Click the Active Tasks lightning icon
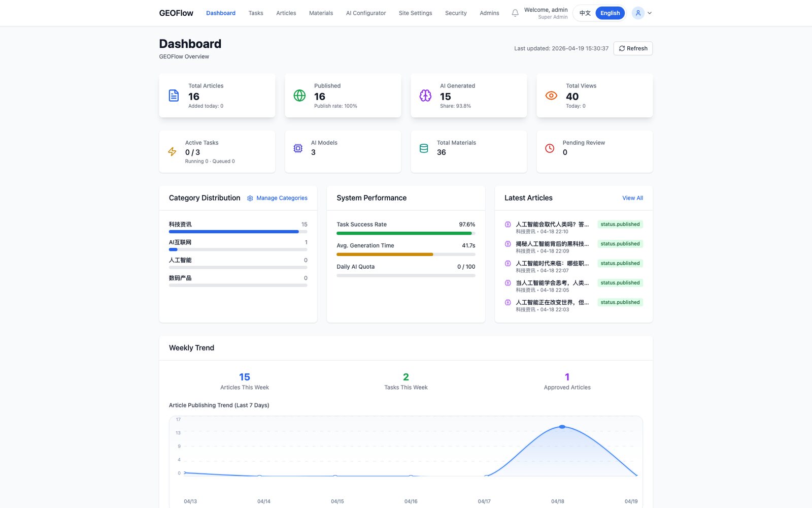Image resolution: width=812 pixels, height=508 pixels. (x=172, y=151)
